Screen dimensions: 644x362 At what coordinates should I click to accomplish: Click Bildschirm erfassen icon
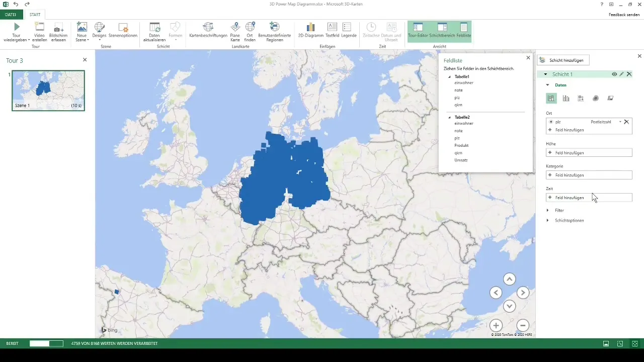[x=58, y=32]
